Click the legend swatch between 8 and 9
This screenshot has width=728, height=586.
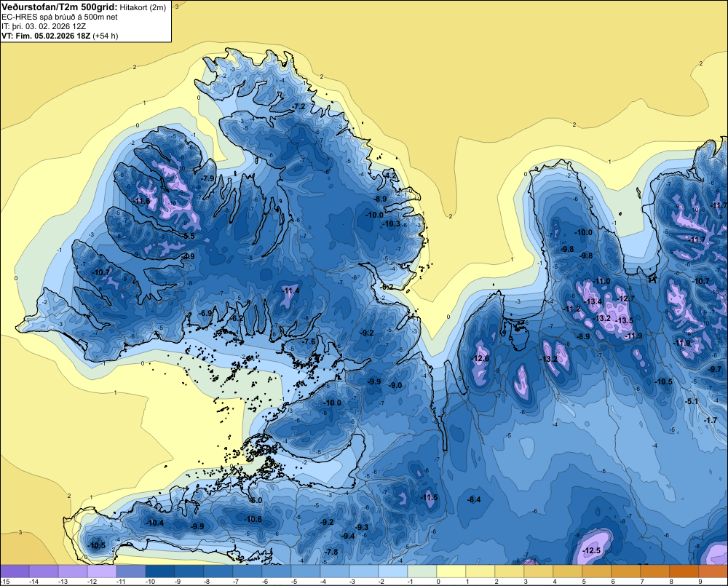click(x=684, y=571)
